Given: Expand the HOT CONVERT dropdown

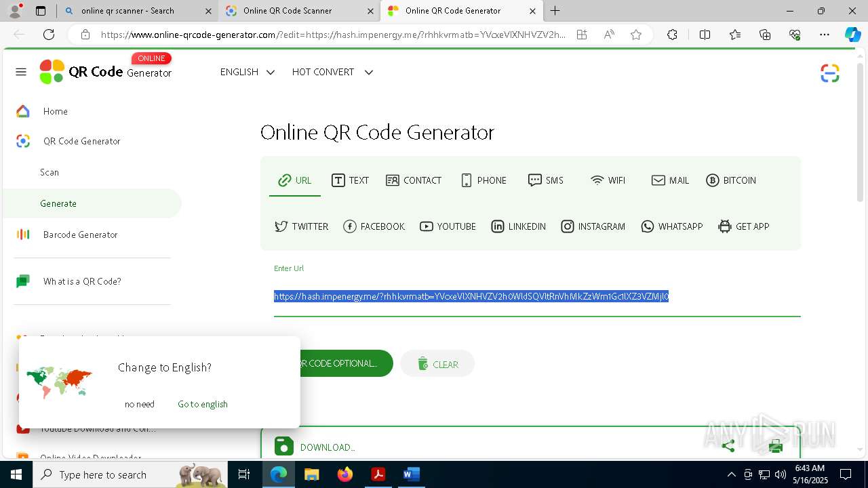Looking at the screenshot, I should (332, 72).
